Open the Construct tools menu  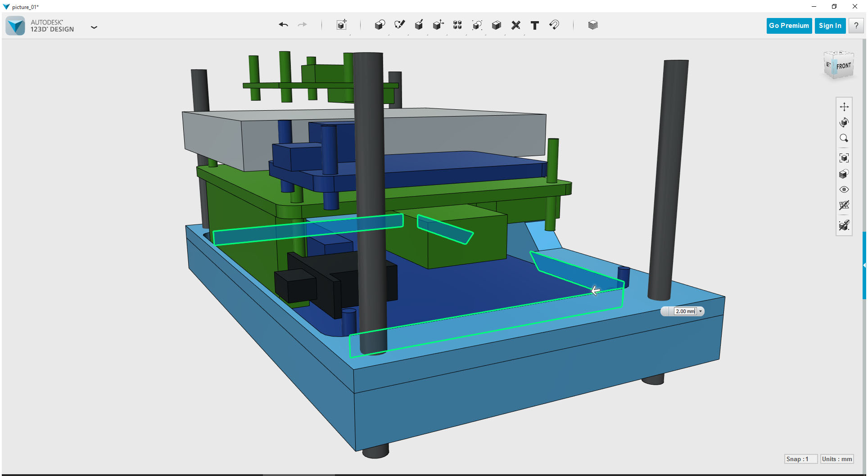click(419, 25)
